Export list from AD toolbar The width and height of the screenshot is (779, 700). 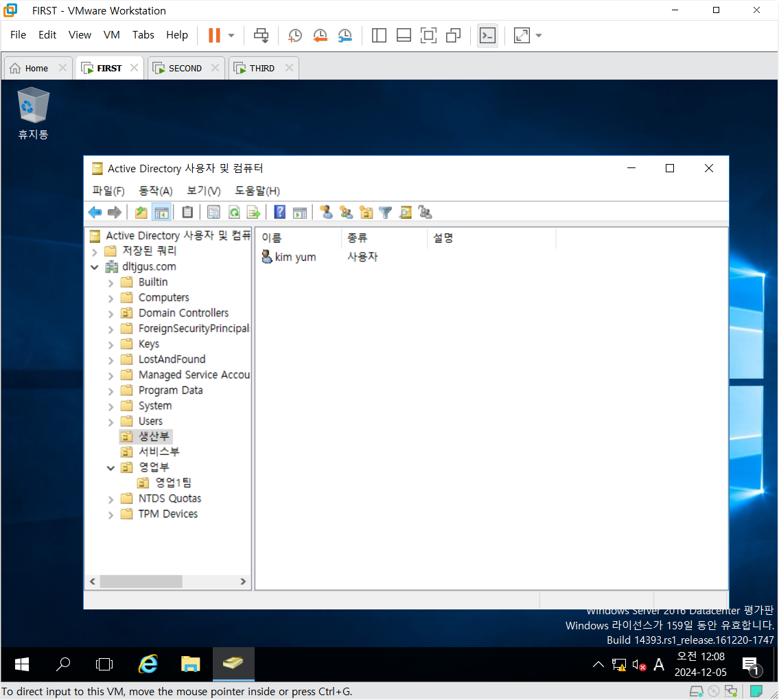pos(254,213)
